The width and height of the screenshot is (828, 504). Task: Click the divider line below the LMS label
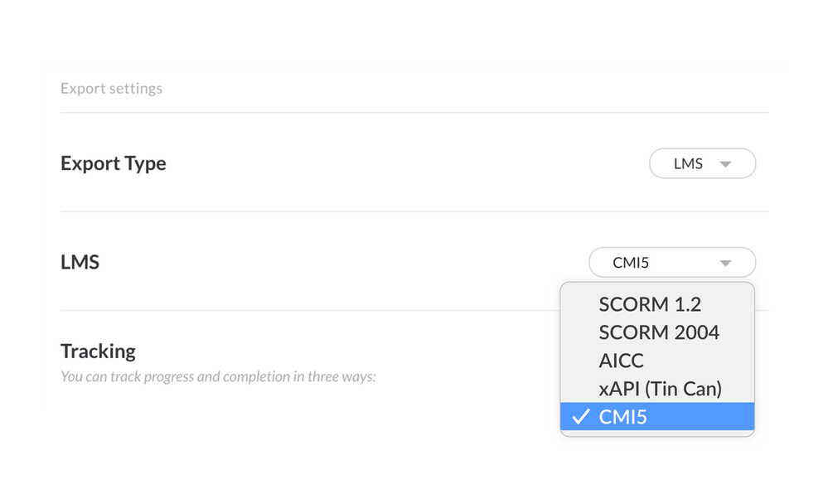[307, 311]
